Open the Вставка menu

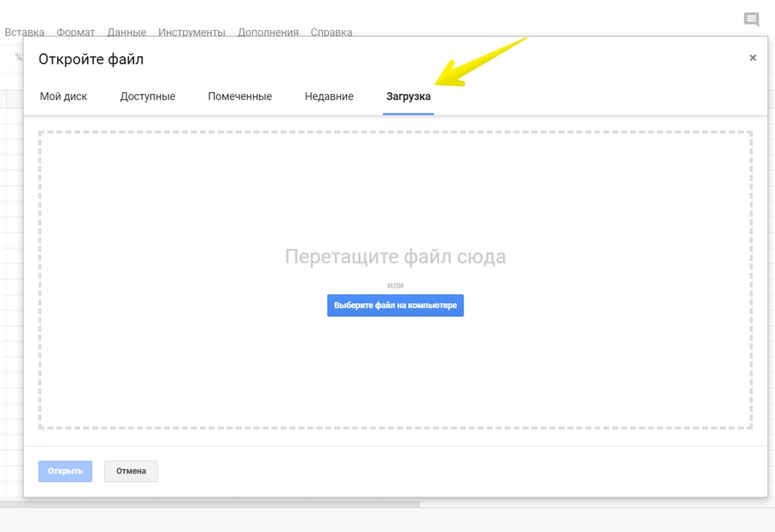coord(24,33)
